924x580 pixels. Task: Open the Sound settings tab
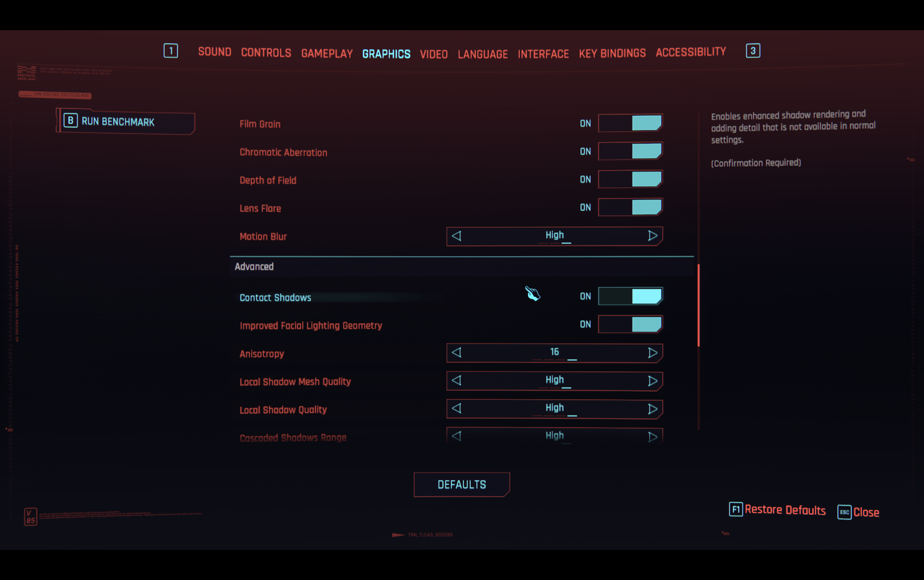point(215,52)
